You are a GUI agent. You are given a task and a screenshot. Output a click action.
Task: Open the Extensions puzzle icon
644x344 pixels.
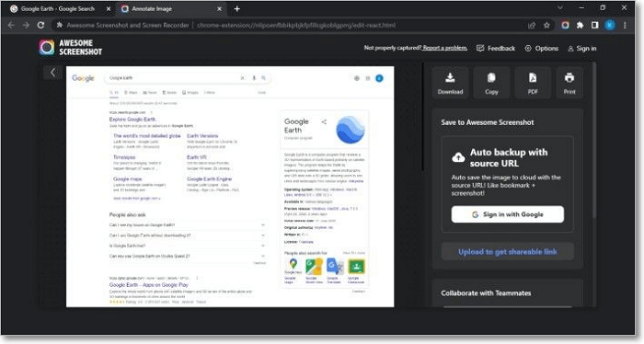coord(580,25)
